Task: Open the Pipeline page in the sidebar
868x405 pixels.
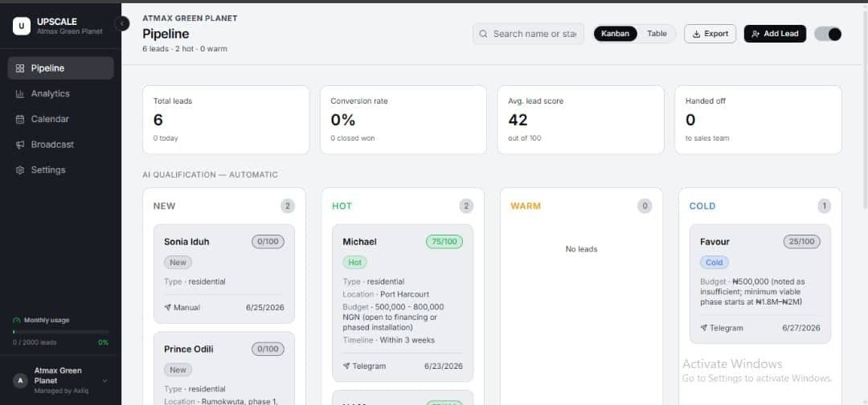Action: (60, 68)
